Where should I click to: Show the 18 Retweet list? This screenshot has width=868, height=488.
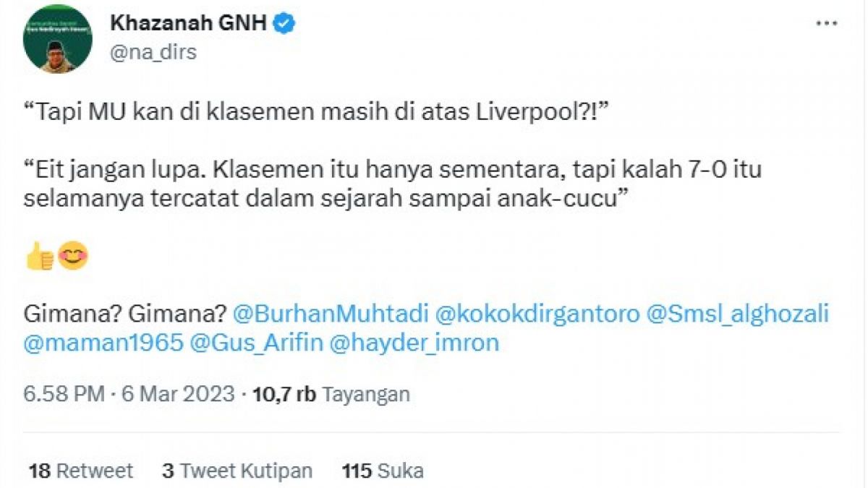(81, 471)
